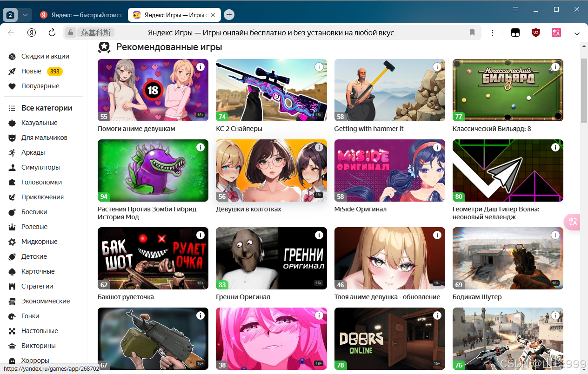Open the browser hamburger menu in title bar
Viewport: 588px width, 374px height.
[515, 9]
